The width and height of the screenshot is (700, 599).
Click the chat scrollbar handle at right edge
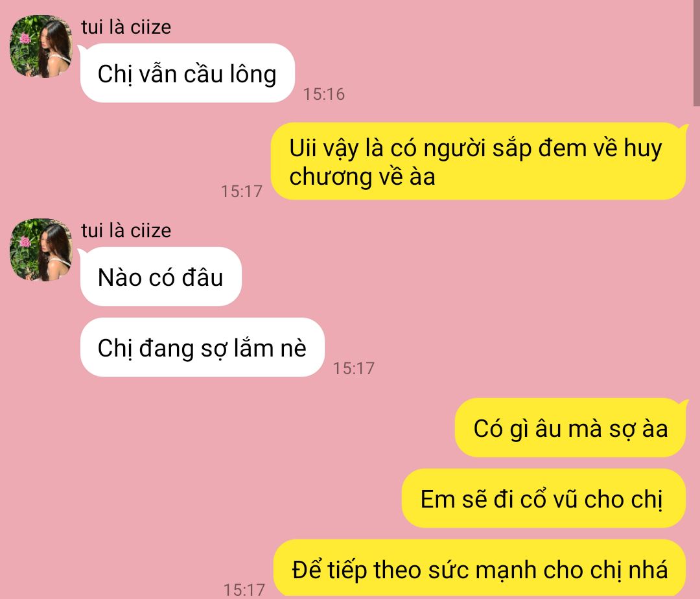696,53
